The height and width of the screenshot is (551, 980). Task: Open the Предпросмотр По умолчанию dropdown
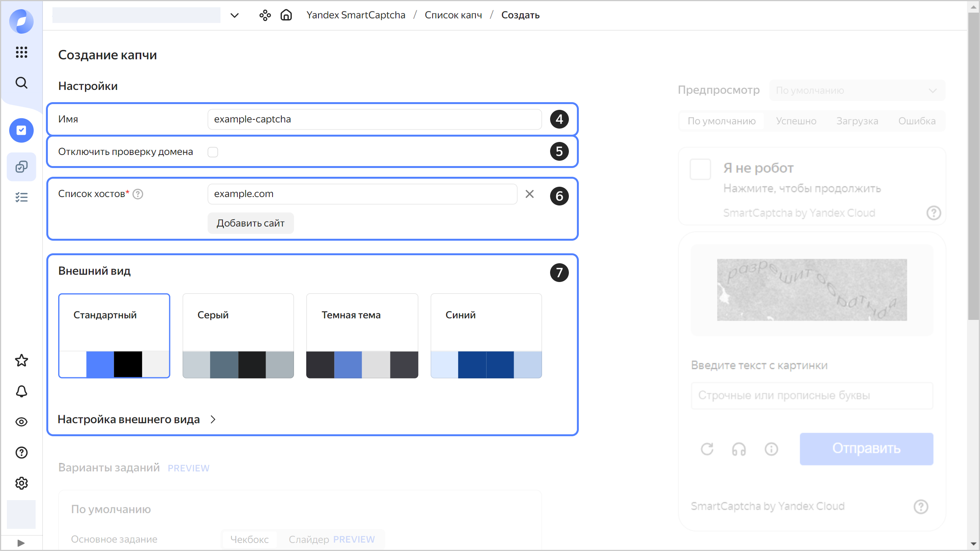(x=857, y=91)
